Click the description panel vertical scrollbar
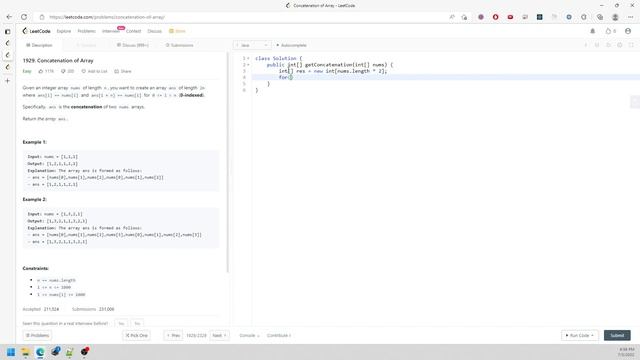640x360 pixels. click(x=228, y=163)
